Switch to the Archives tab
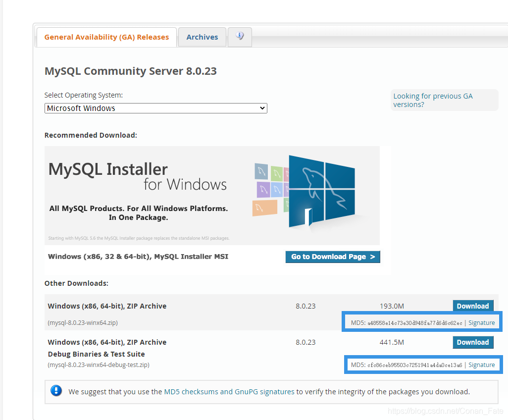508x420 pixels. 202,37
